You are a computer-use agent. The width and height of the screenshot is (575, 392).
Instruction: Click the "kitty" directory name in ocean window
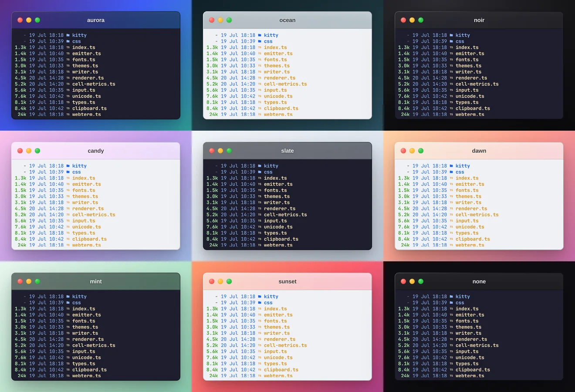271,35
